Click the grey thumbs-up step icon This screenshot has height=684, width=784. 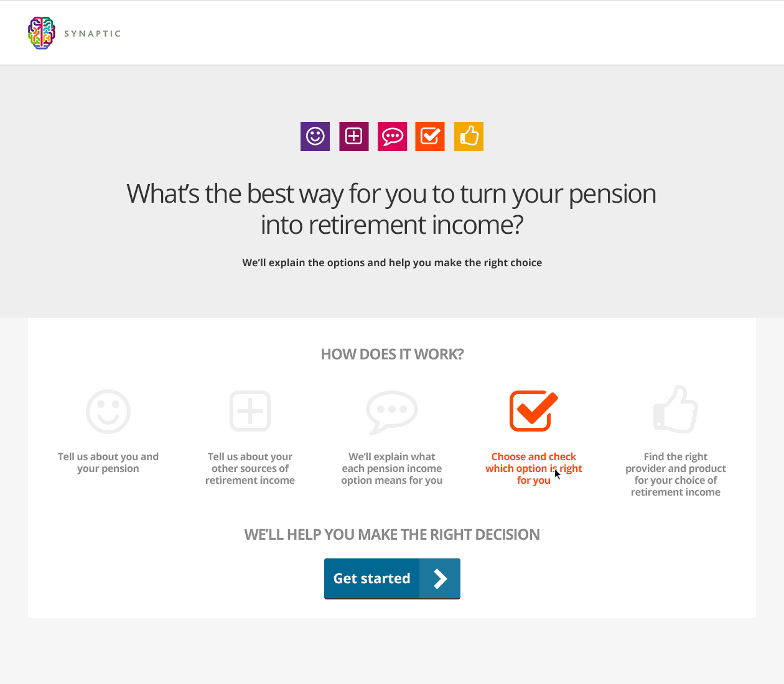(676, 409)
